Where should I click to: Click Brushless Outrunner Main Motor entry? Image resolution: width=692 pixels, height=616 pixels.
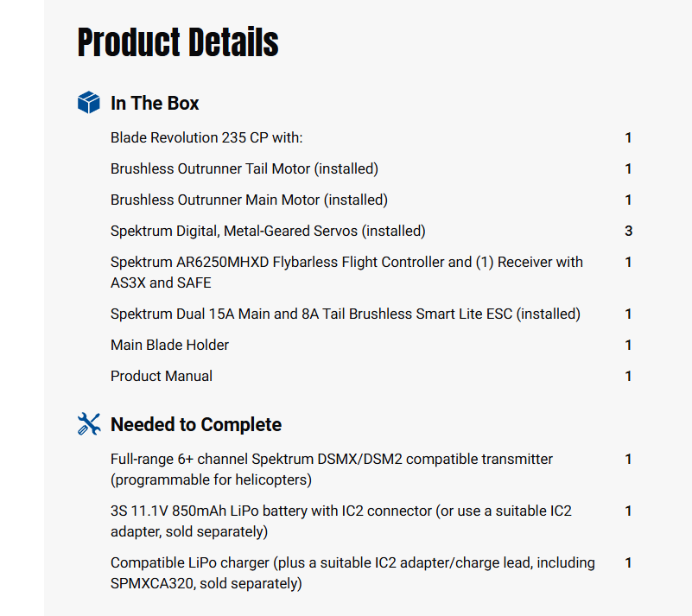(x=249, y=200)
